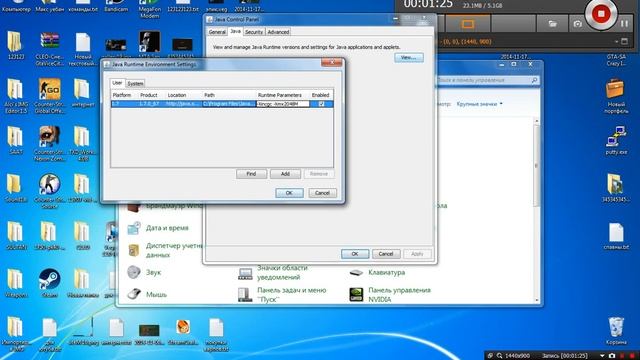Click the Звук speaker icon in Control Panel
Screen dimensions: 640x360
[x=134, y=272]
